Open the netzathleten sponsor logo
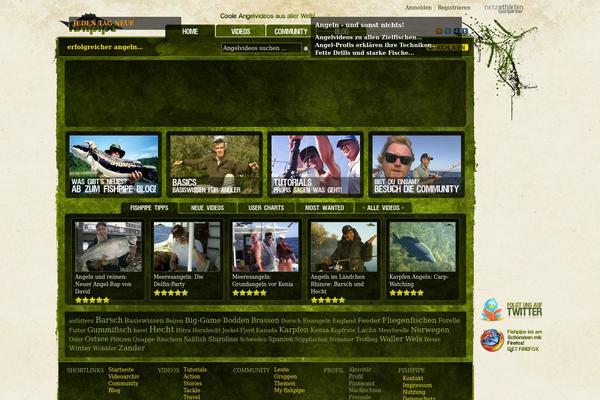The image size is (600, 400). 504,8
